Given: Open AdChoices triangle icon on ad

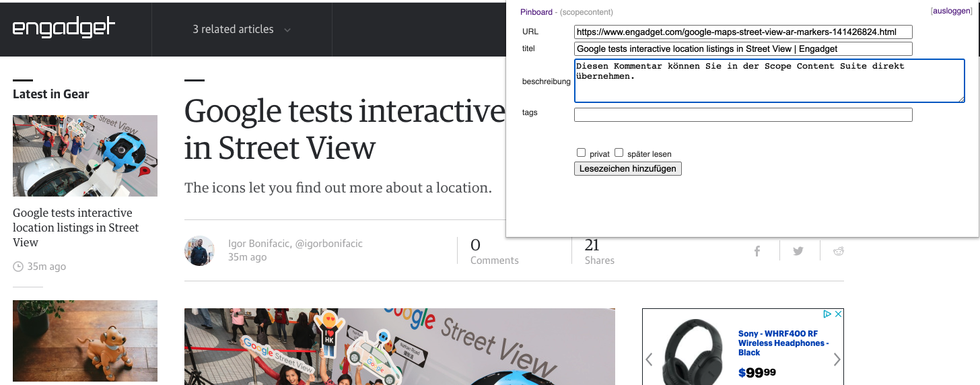Looking at the screenshot, I should pyautogui.click(x=828, y=314).
